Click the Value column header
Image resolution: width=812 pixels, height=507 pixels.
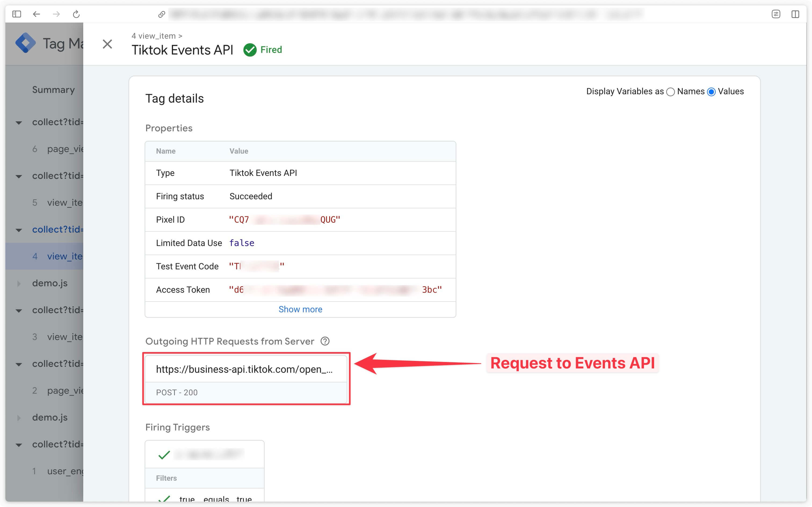239,151
